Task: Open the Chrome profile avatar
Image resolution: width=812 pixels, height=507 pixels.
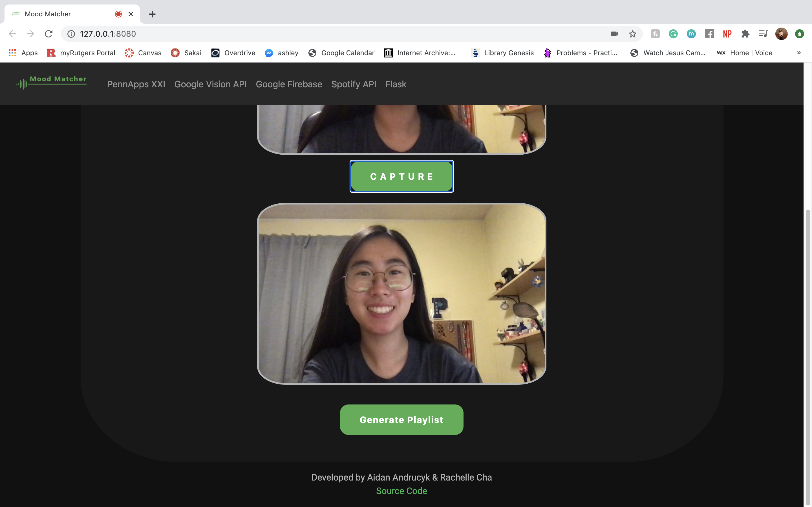Action: [x=781, y=34]
